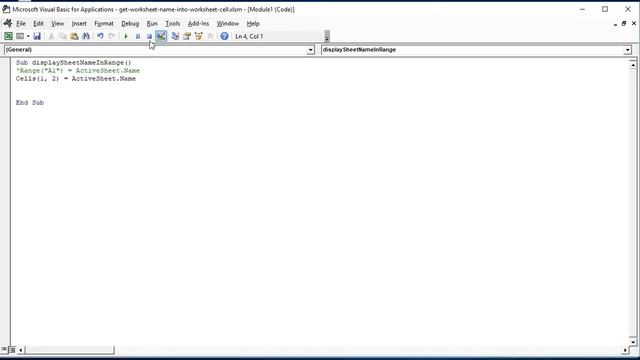Click the application icon in the title bar
Image resolution: width=640 pixels, height=360 pixels.
pyautogui.click(x=6, y=9)
